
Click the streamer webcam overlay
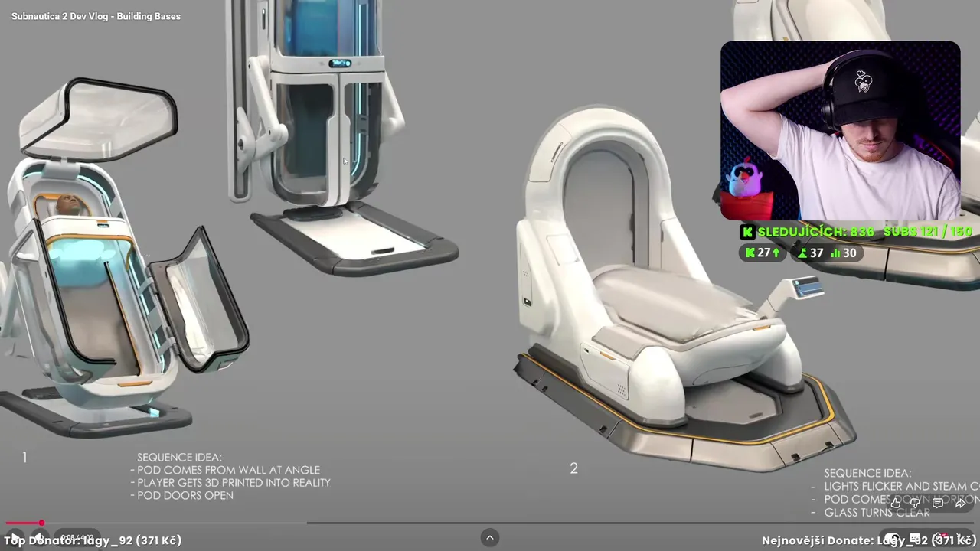(840, 131)
